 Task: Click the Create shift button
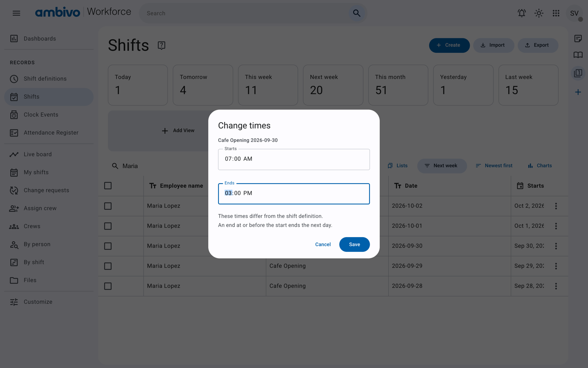449,45
